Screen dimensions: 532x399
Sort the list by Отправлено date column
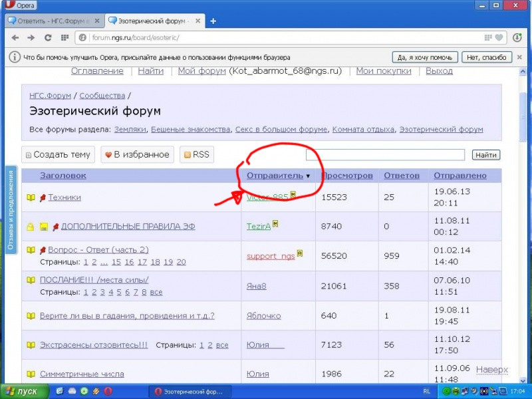click(x=460, y=176)
